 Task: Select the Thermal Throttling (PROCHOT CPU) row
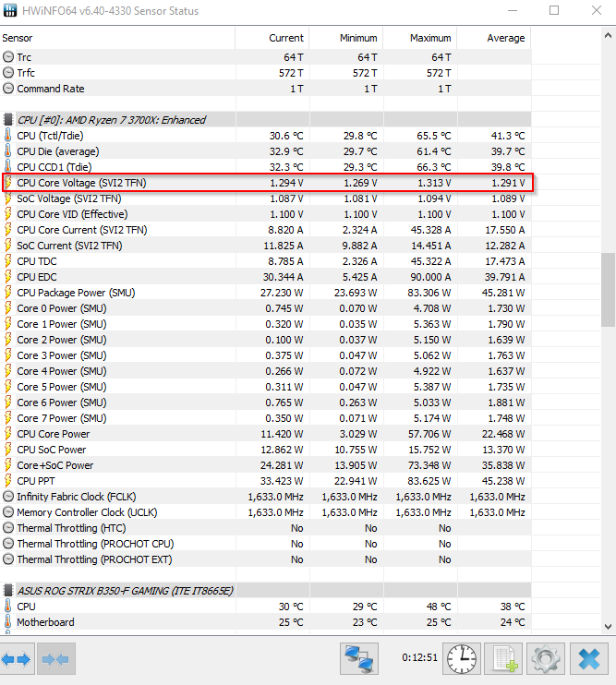[266, 544]
